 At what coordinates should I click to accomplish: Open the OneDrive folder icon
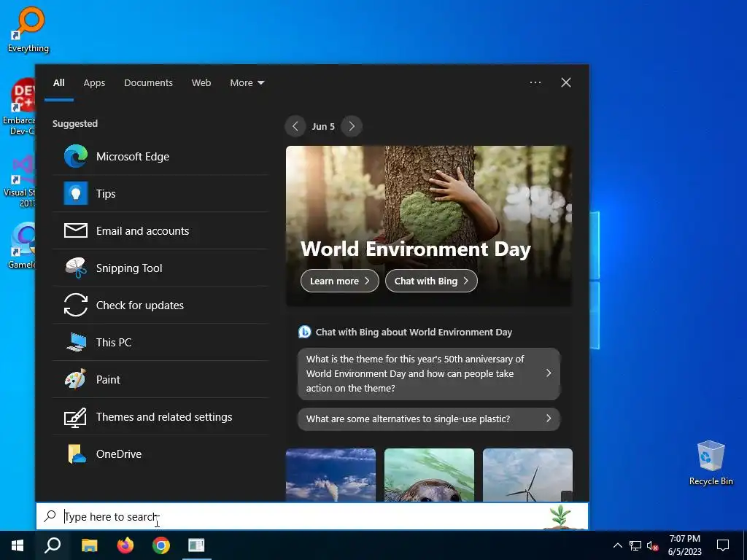click(x=76, y=454)
